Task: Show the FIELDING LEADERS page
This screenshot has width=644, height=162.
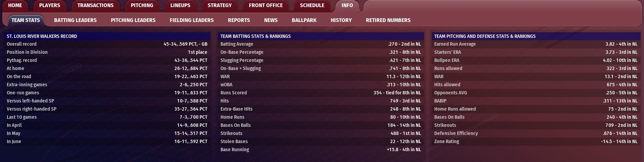Action: pyautogui.click(x=192, y=20)
